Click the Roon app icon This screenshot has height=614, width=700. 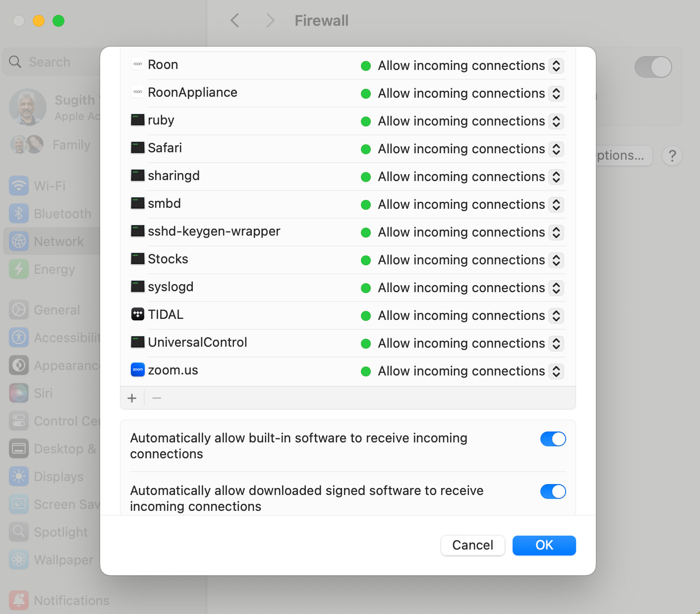[137, 64]
